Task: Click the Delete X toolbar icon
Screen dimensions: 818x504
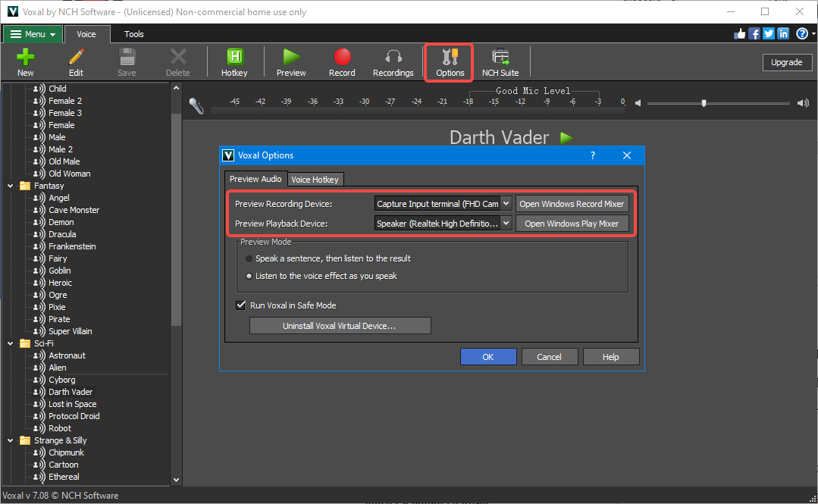Action: [178, 56]
